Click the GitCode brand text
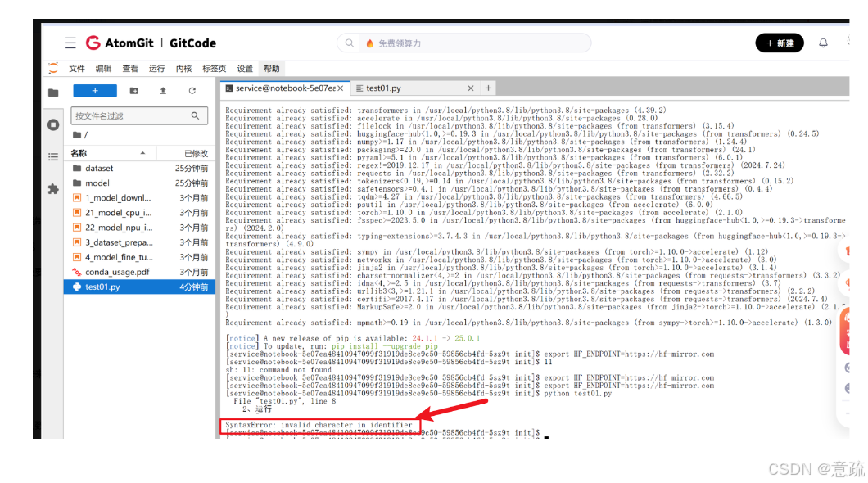This screenshot has height=483, width=868. click(x=192, y=43)
